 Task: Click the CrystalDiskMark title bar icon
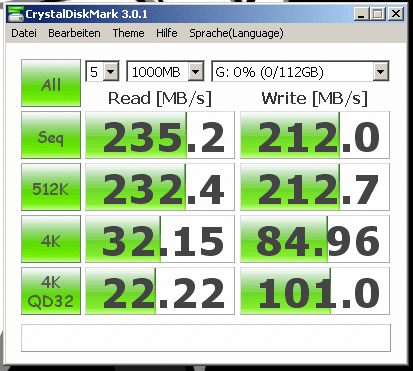(15, 14)
